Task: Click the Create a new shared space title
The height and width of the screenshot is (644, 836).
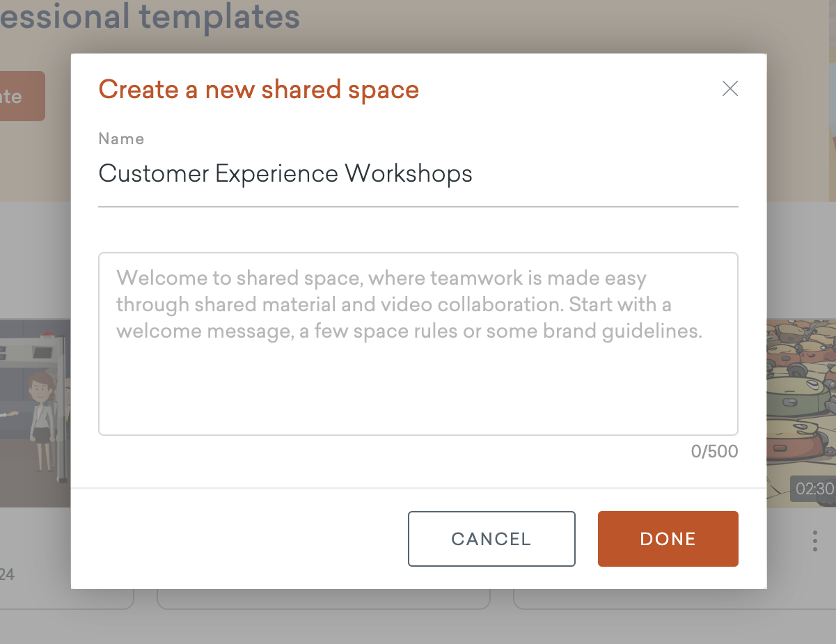Action: point(259,89)
